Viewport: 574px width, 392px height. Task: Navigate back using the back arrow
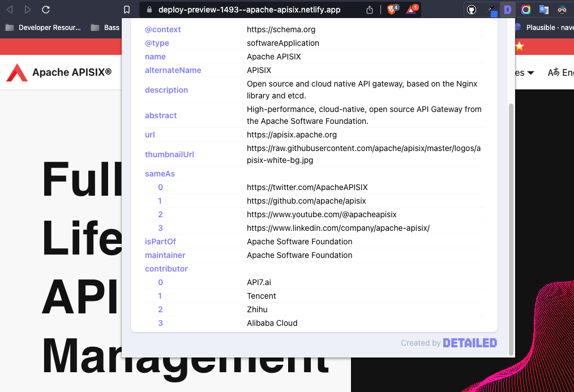click(x=10, y=10)
